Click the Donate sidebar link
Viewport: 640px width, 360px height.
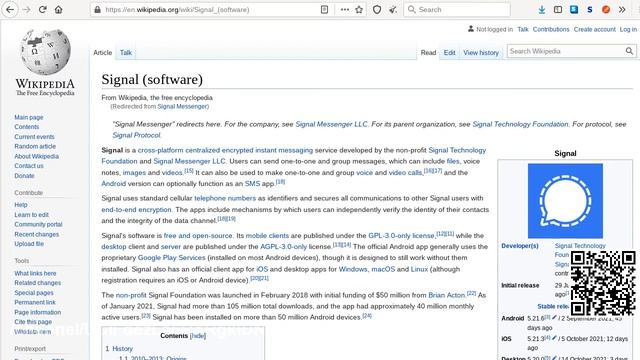(24, 176)
